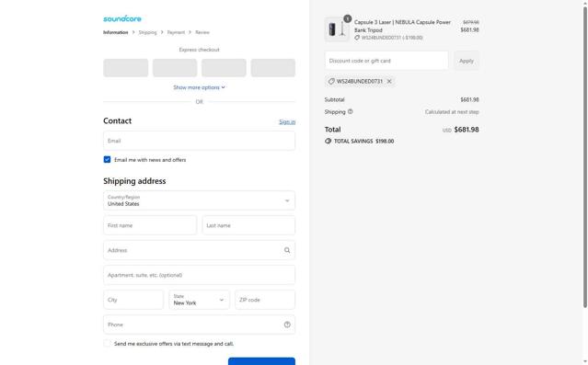
Task: Click the soundcore logo
Action: [122, 18]
